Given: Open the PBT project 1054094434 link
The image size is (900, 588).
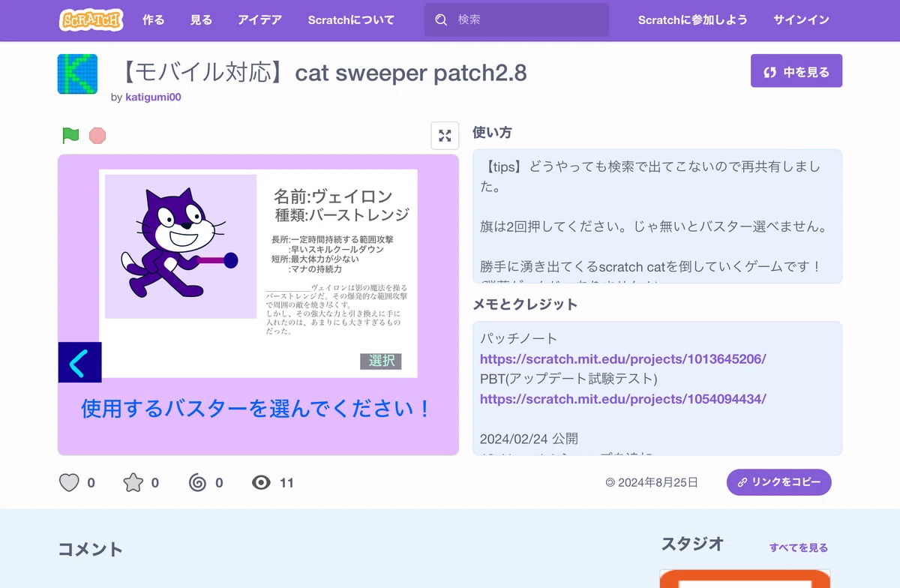Looking at the screenshot, I should coord(622,399).
